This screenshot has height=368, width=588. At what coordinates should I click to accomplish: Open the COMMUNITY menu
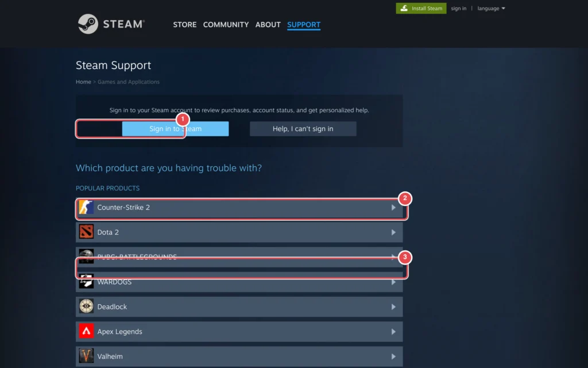coord(226,25)
